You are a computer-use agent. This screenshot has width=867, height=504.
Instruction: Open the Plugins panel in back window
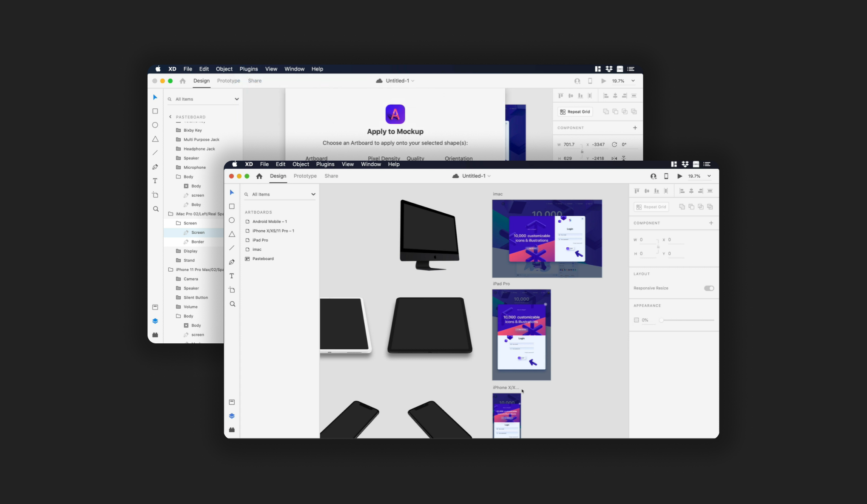pyautogui.click(x=155, y=335)
